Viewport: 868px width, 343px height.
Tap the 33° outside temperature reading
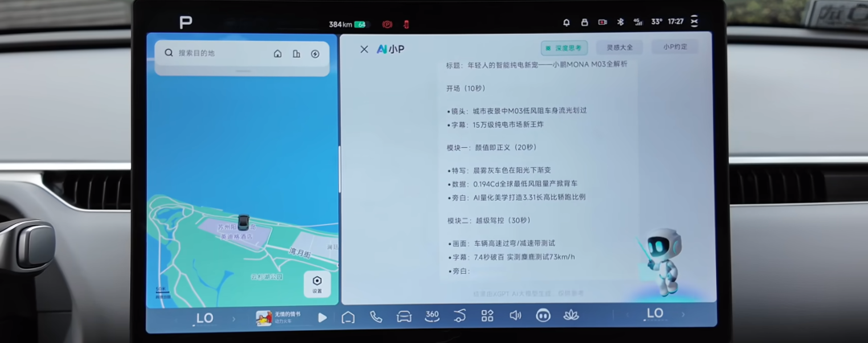coord(657,22)
